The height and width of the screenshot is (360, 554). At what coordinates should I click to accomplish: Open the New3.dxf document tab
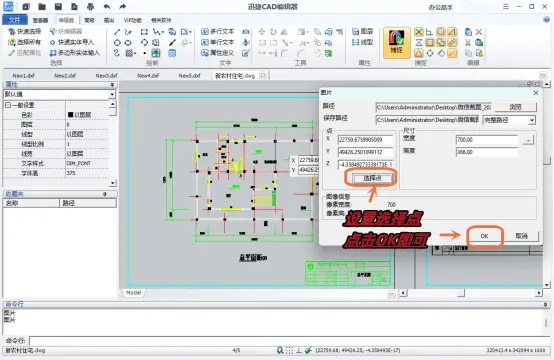(106, 76)
